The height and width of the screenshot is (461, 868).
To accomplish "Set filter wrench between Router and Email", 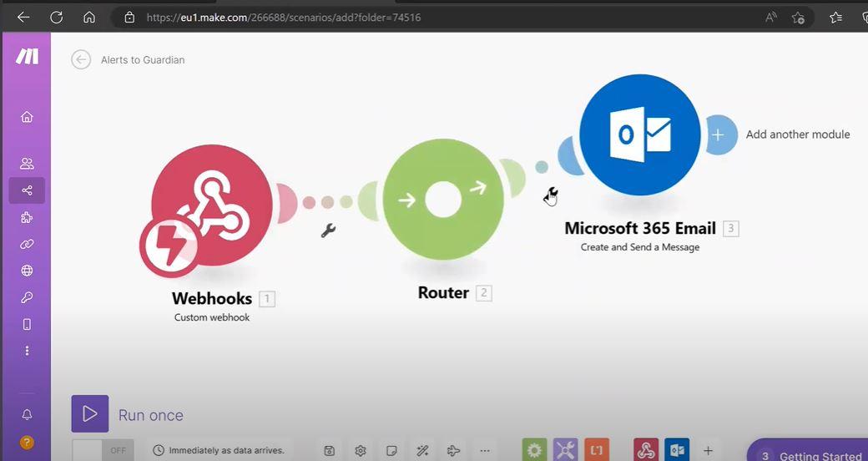I will [x=552, y=194].
